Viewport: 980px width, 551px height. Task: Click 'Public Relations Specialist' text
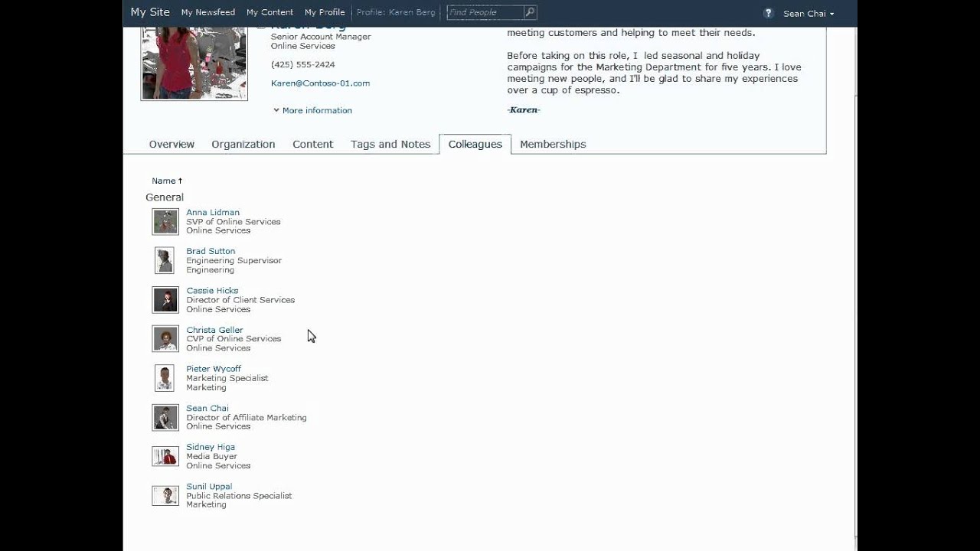239,496
